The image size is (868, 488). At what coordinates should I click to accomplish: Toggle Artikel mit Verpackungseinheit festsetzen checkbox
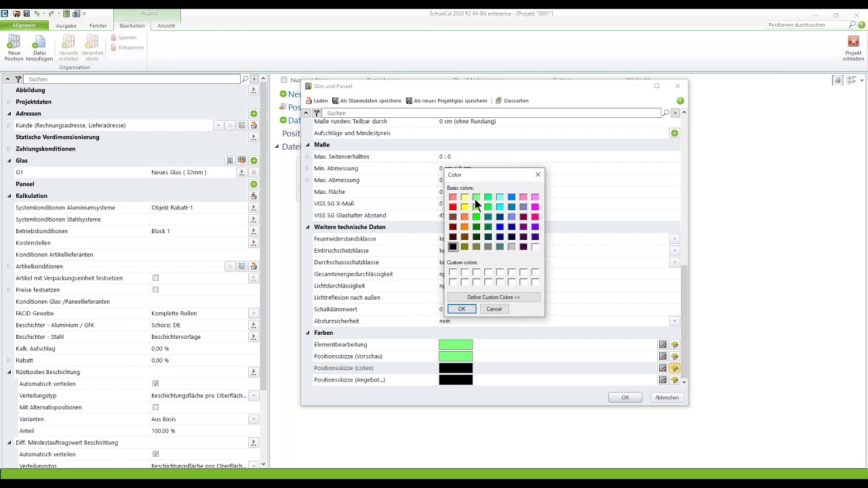[x=155, y=278]
